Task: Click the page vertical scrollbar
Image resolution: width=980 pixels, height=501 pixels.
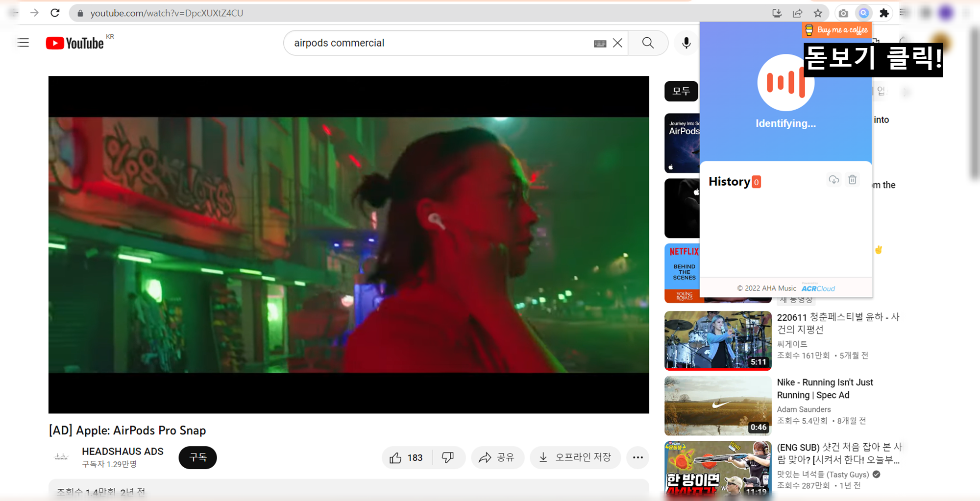Action: (974, 103)
